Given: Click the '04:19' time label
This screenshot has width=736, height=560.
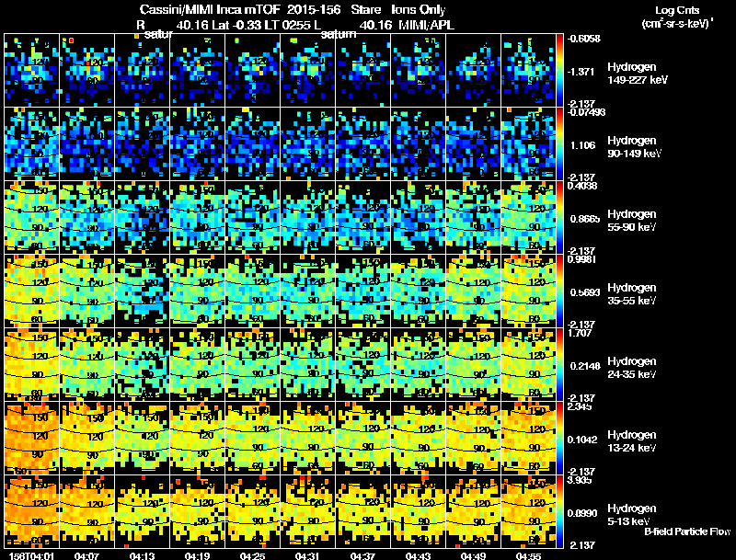Looking at the screenshot, I should (x=197, y=555).
